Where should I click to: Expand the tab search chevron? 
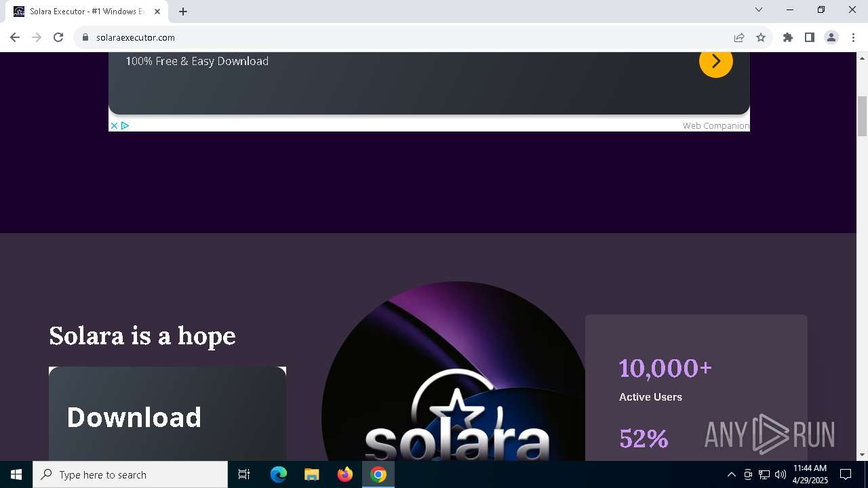tap(759, 9)
